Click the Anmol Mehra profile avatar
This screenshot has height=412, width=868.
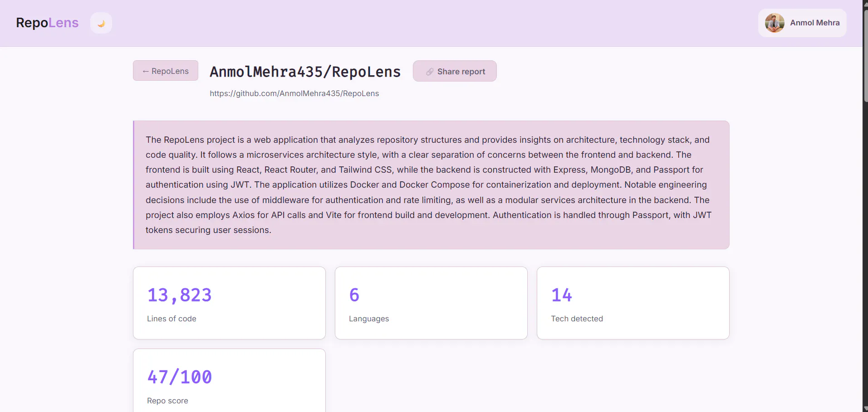pyautogui.click(x=775, y=23)
